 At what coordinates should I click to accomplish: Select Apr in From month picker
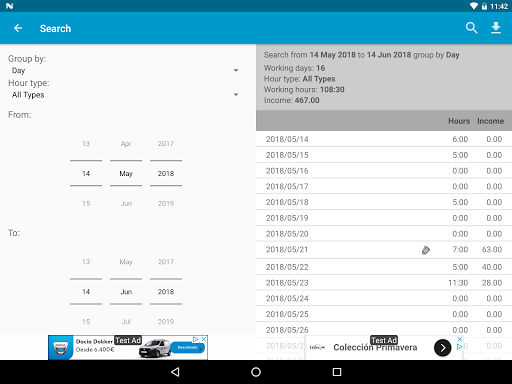[x=126, y=144]
